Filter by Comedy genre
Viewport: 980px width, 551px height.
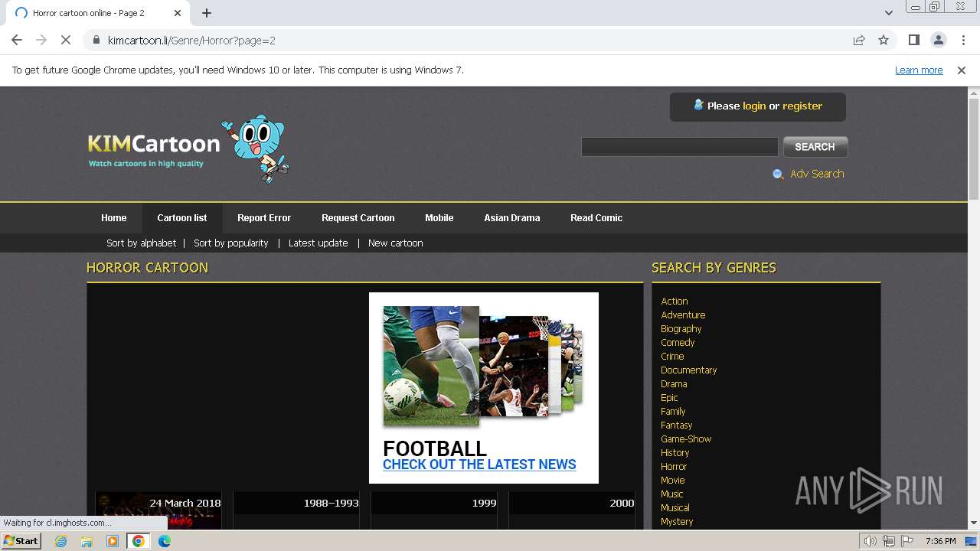678,343
